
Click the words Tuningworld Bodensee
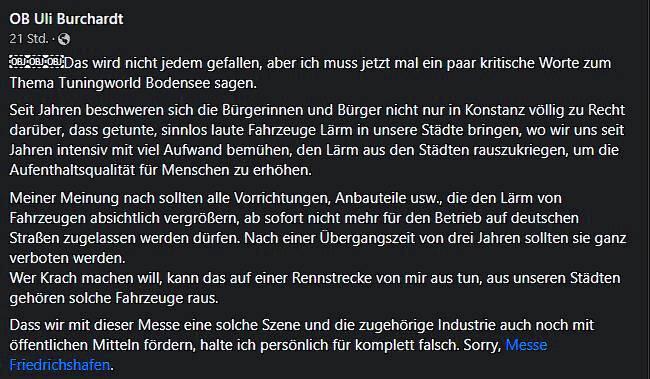pos(134,83)
